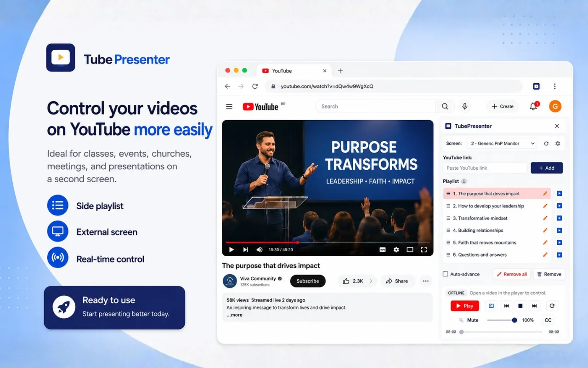588x368 pixels.
Task: Select the YouTube browser tab
Action: pyautogui.click(x=294, y=71)
